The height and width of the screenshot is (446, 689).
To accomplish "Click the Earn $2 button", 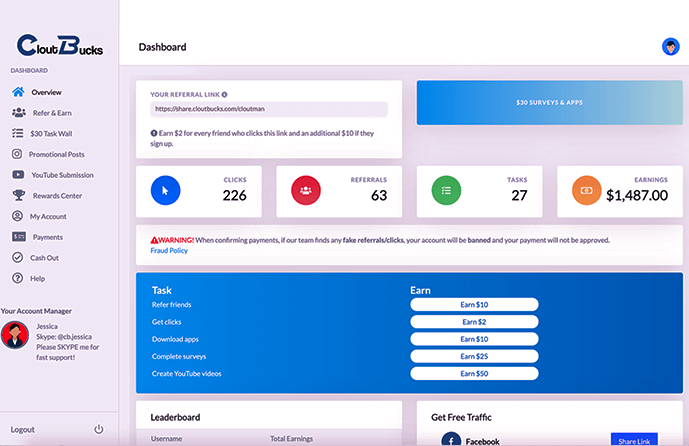I will [474, 322].
